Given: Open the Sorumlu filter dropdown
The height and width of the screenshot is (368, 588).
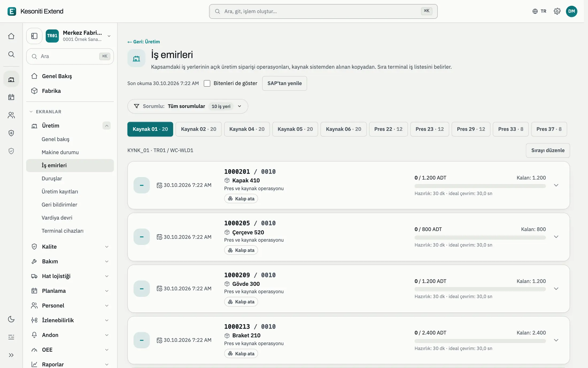Looking at the screenshot, I should [188, 106].
